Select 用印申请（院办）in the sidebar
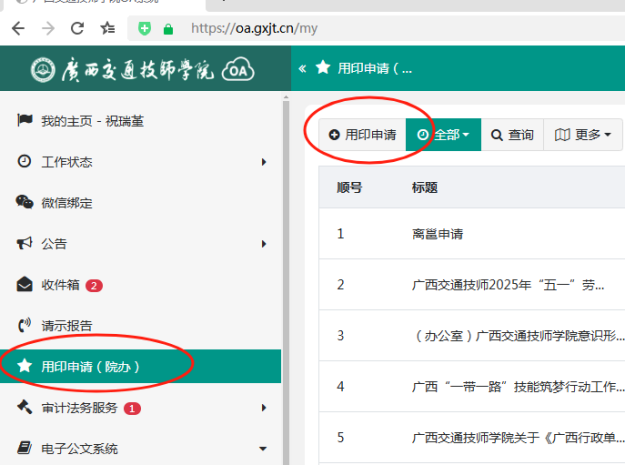The width and height of the screenshot is (625, 465). 90,367
